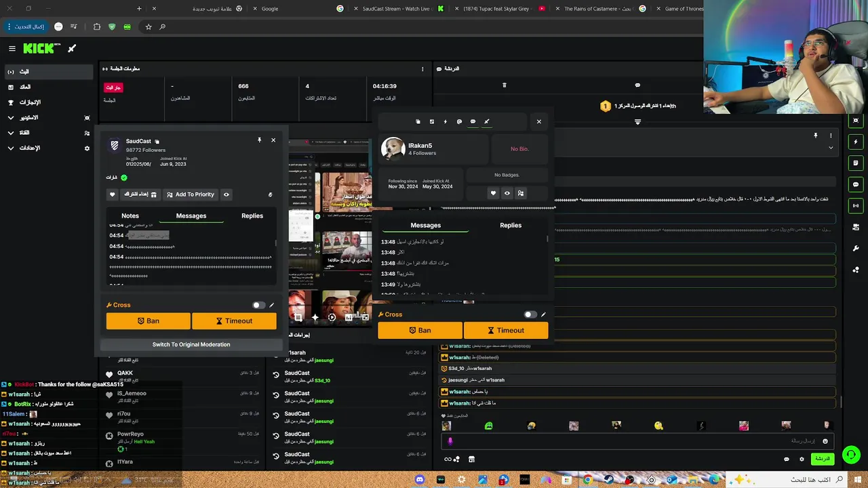Viewport: 868px width, 488px height.
Task: Click the sword icon in IRakan5 card toolbar
Action: pyautogui.click(x=487, y=121)
